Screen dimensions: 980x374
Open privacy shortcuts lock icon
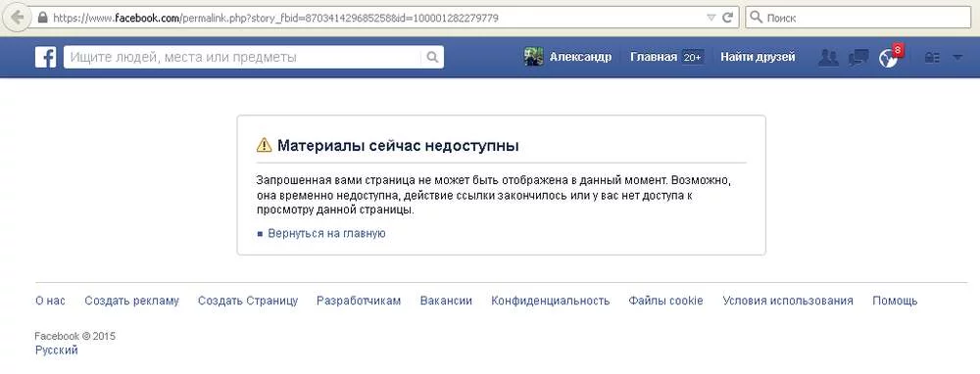coord(932,58)
